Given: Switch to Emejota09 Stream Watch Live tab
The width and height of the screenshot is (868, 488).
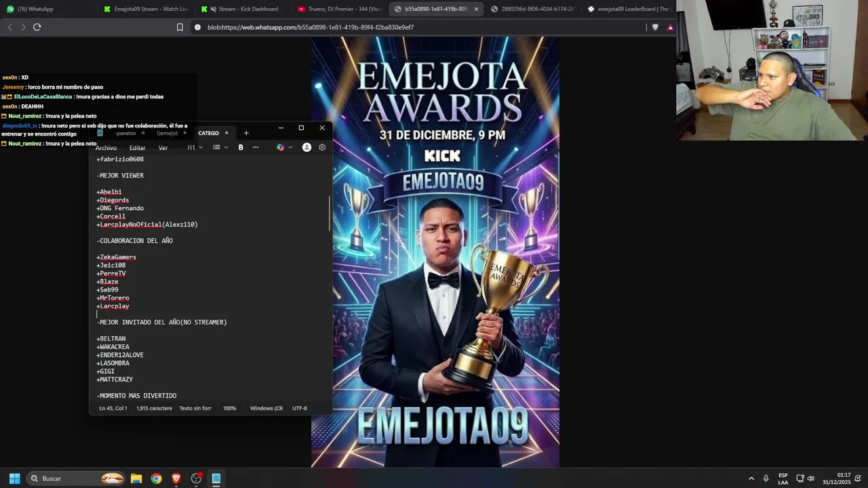Looking at the screenshot, I should click(145, 9).
